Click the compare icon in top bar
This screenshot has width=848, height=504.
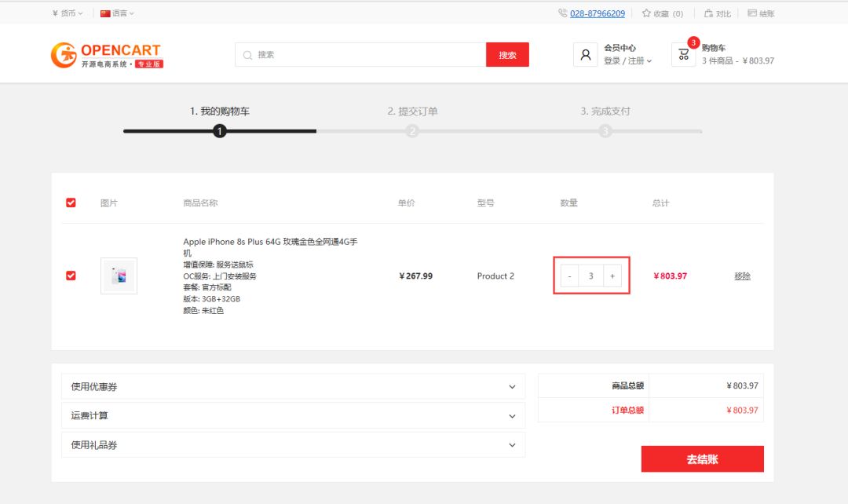coord(708,13)
